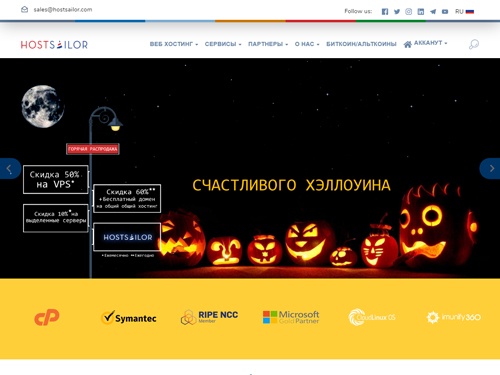Viewport: 500px width, 375px height.
Task: Open the LinkedIn social icon
Action: [x=421, y=12]
